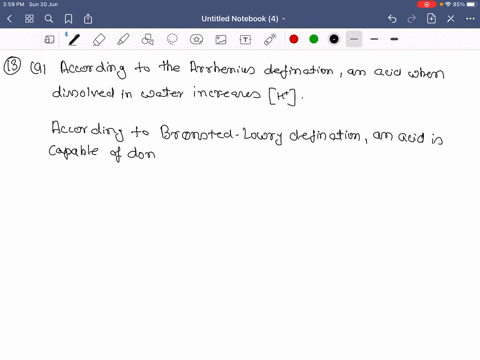The width and height of the screenshot is (480, 360).
Task: Undo the last stroke
Action: click(392, 19)
